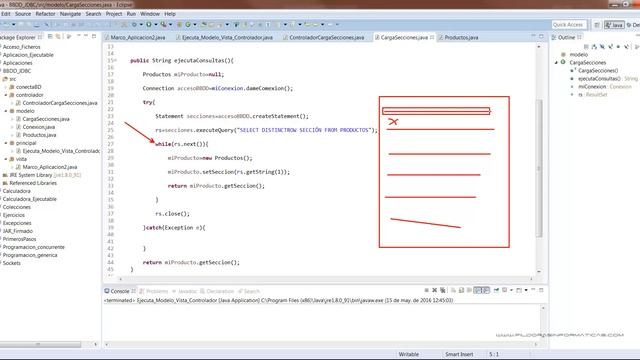The image size is (640, 360).
Task: Open the New Java Class dropdown arrow
Action: point(195,24)
